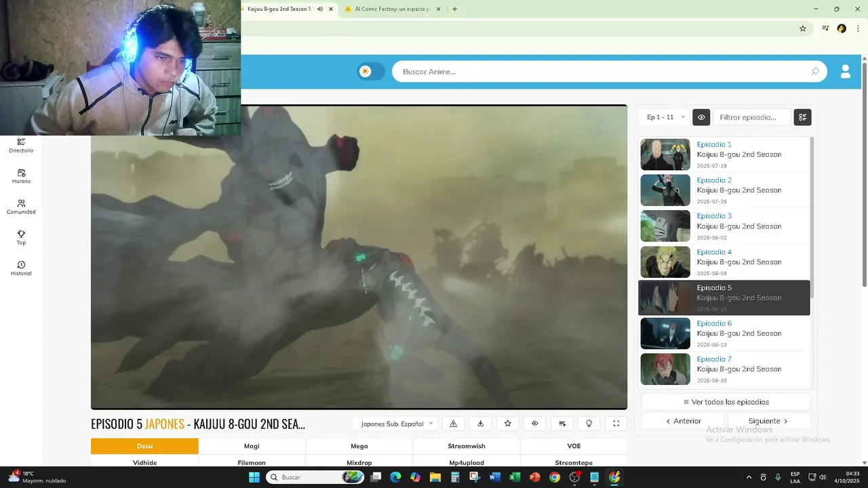Open Word from taskbar
The height and width of the screenshot is (488, 868).
click(494, 477)
